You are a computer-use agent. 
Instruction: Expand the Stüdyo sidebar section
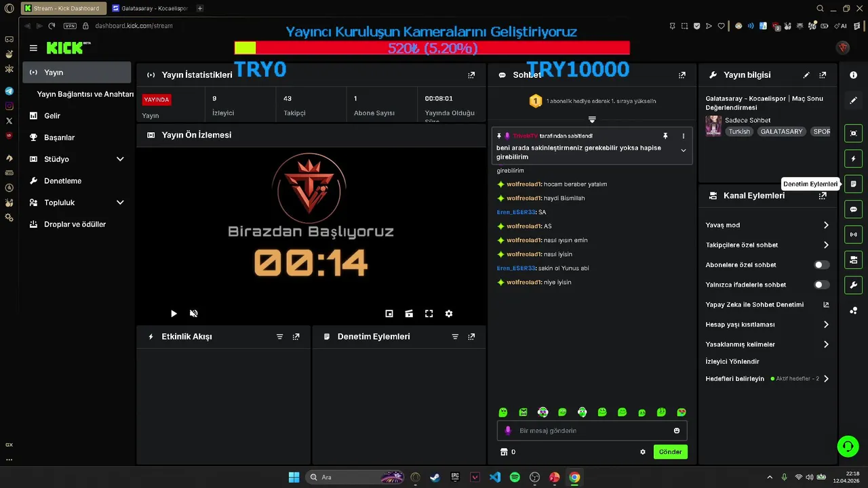coord(120,159)
